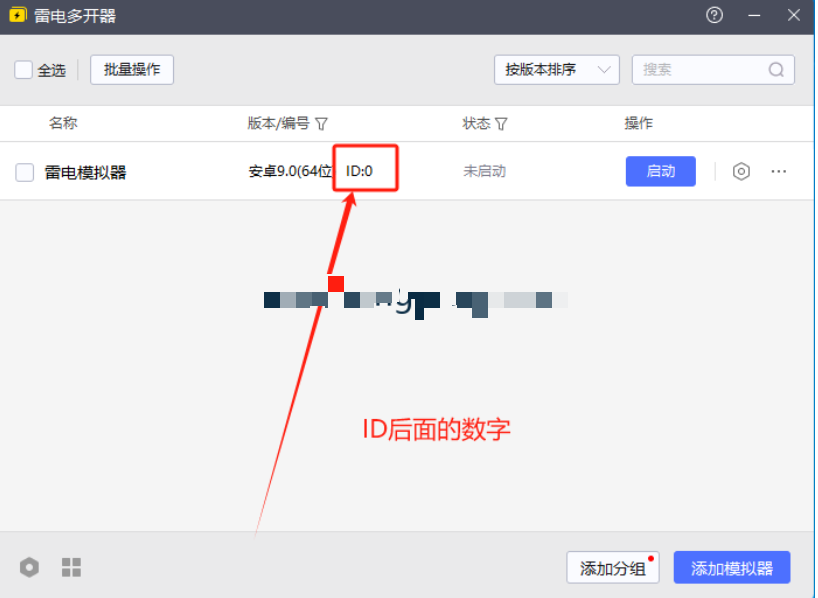Open the 批量操作 batch operations button

(132, 69)
